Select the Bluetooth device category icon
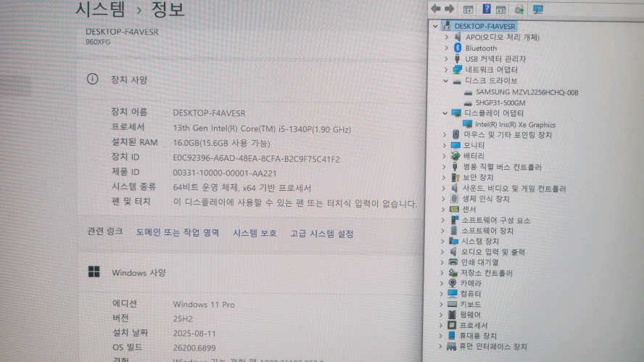This screenshot has width=644, height=362. click(458, 48)
